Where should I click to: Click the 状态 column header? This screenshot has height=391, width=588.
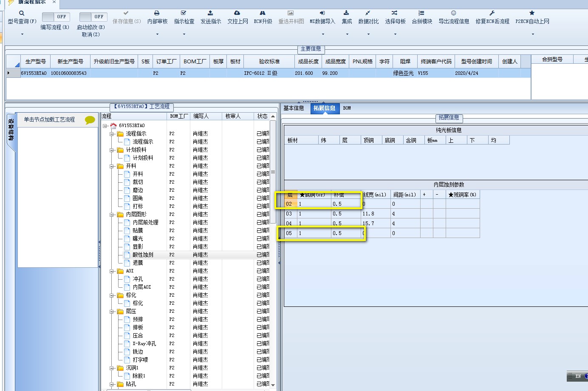point(262,116)
